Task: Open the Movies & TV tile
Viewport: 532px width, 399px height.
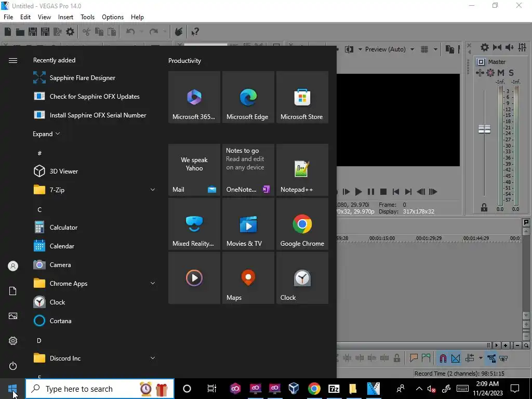Action: pos(248,224)
